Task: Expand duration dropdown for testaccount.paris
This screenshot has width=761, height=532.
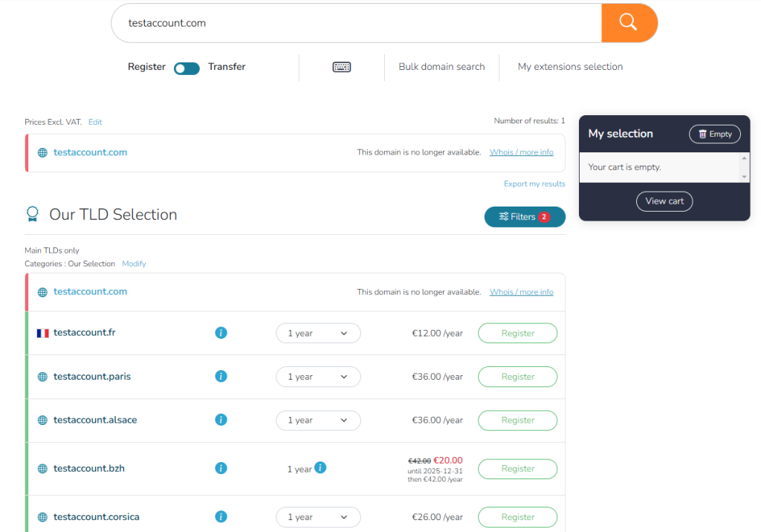Action: [x=318, y=377]
